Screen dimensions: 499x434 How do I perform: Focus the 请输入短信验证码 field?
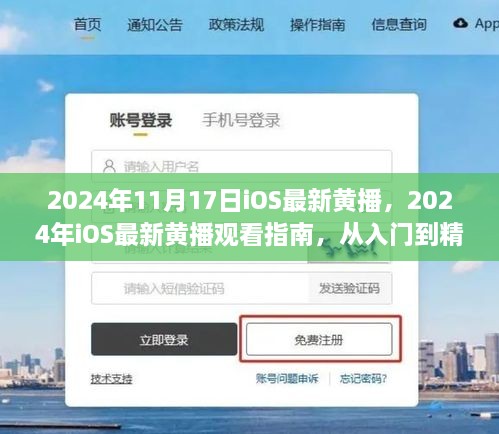click(200, 288)
